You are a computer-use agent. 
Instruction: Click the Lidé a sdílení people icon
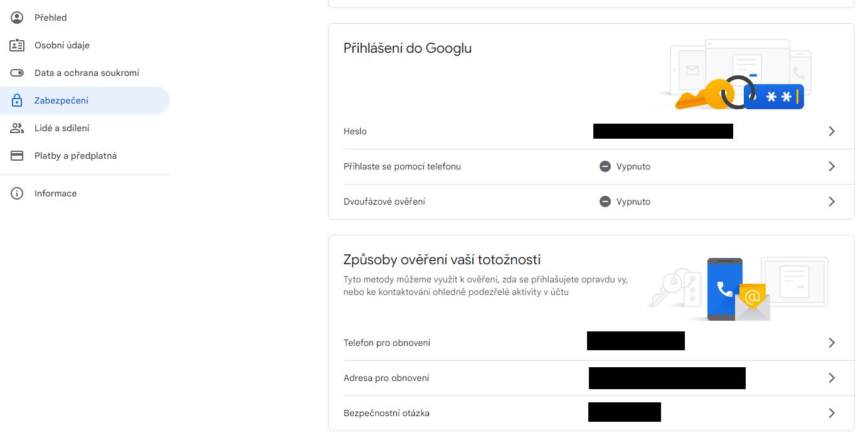(17, 128)
